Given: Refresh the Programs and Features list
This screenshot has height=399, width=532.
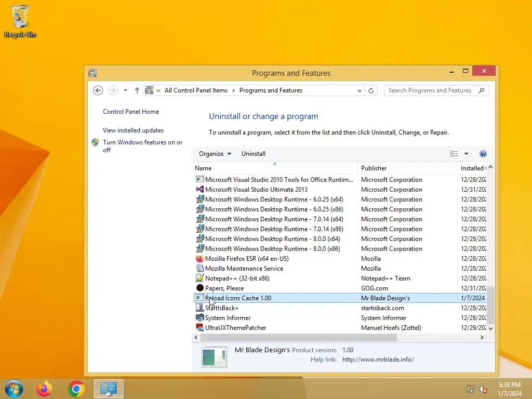Looking at the screenshot, I should click(x=371, y=90).
